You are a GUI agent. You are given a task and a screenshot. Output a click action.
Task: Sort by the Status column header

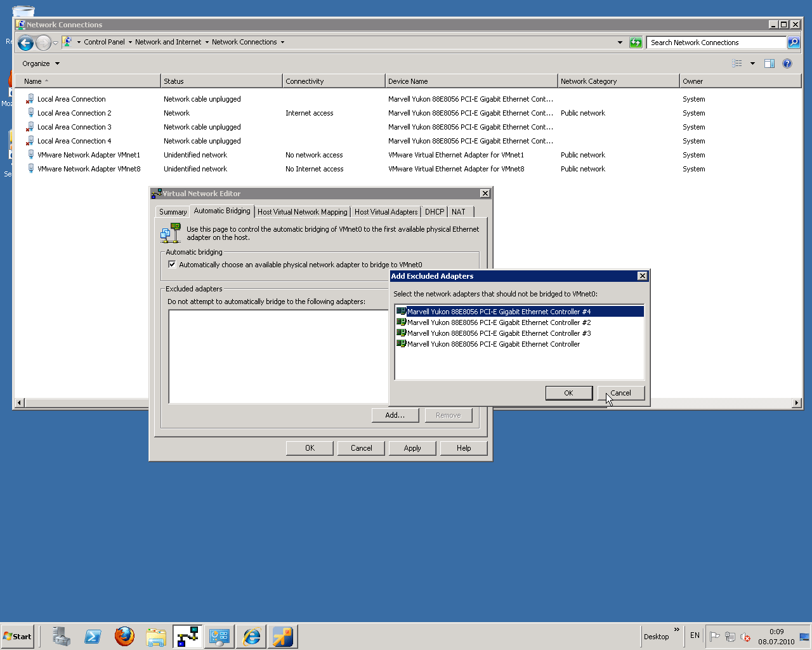pos(221,81)
